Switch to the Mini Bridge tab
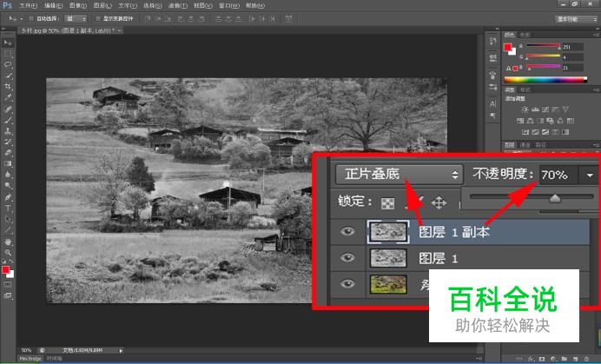The height and width of the screenshot is (364, 601). pyautogui.click(x=30, y=359)
